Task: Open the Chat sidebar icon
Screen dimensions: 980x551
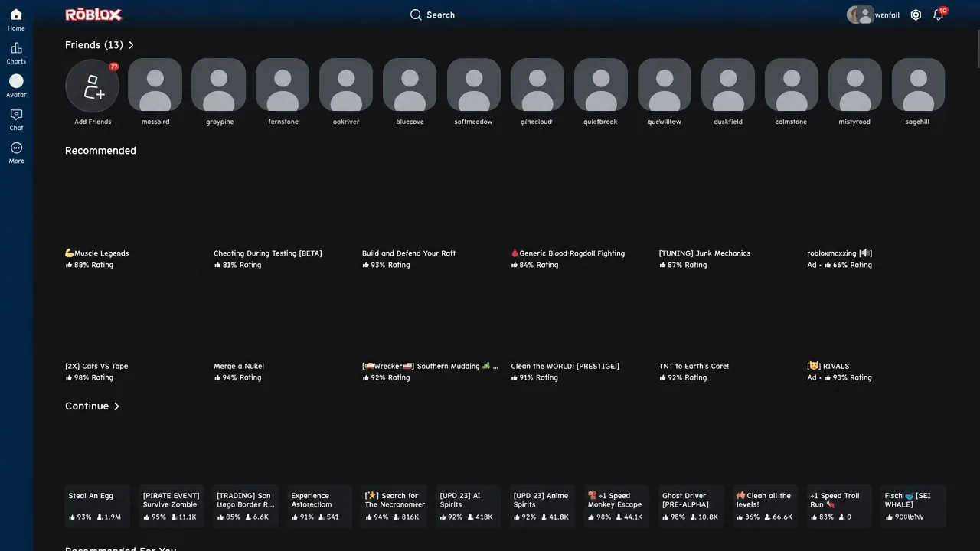Action: (x=16, y=115)
